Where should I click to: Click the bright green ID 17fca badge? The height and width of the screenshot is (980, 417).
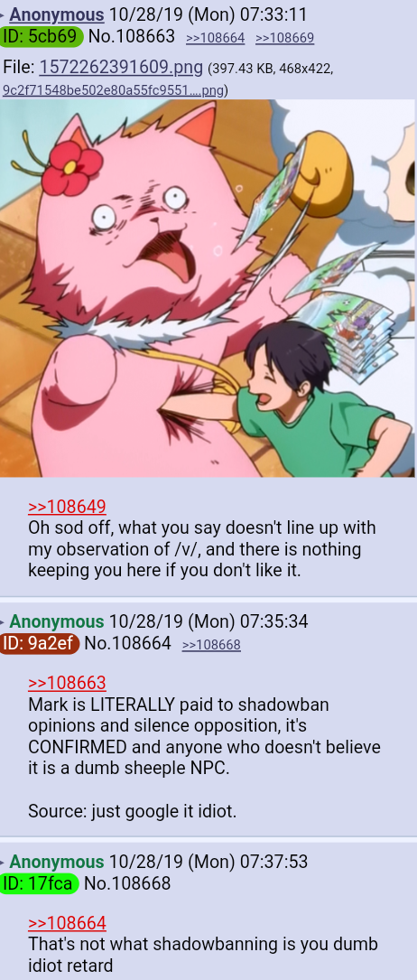40,883
